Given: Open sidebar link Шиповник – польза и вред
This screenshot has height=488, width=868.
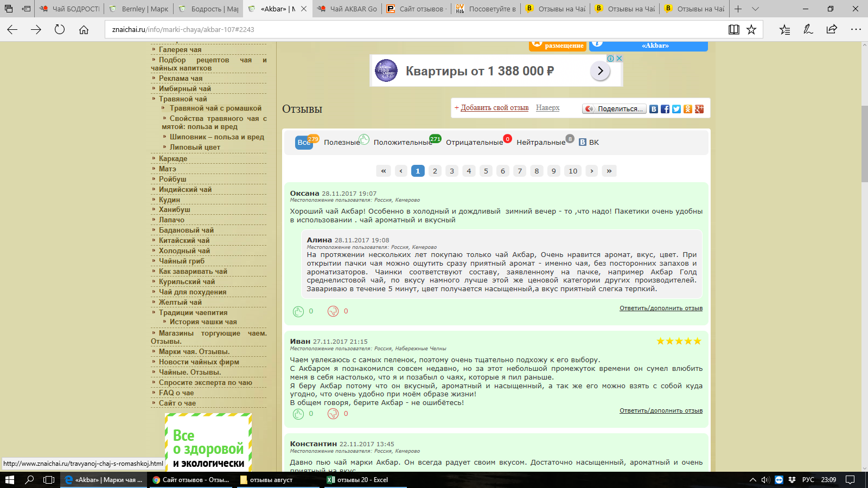Looking at the screenshot, I should pos(217,137).
